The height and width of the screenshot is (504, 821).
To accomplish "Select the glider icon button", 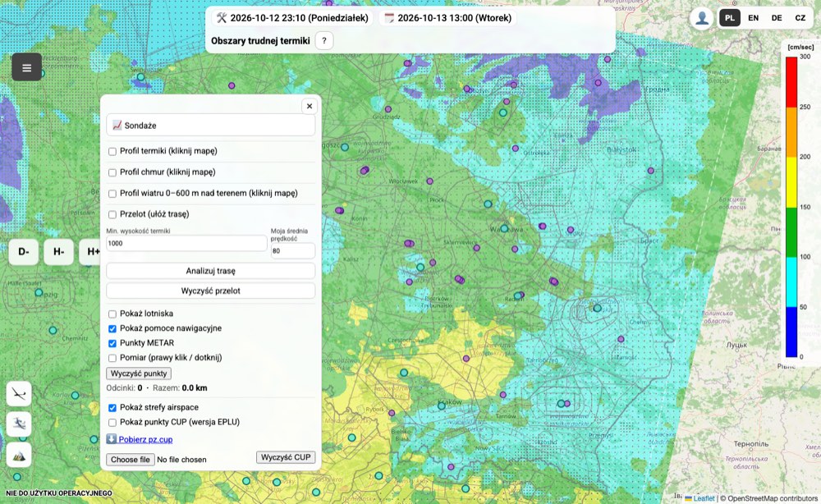I will point(19,394).
